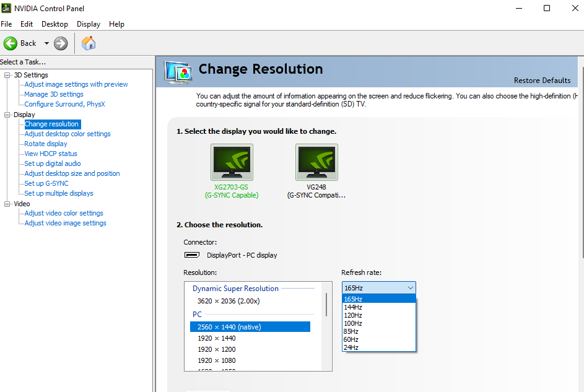
Task: Open the Edit menu
Action: click(x=27, y=24)
